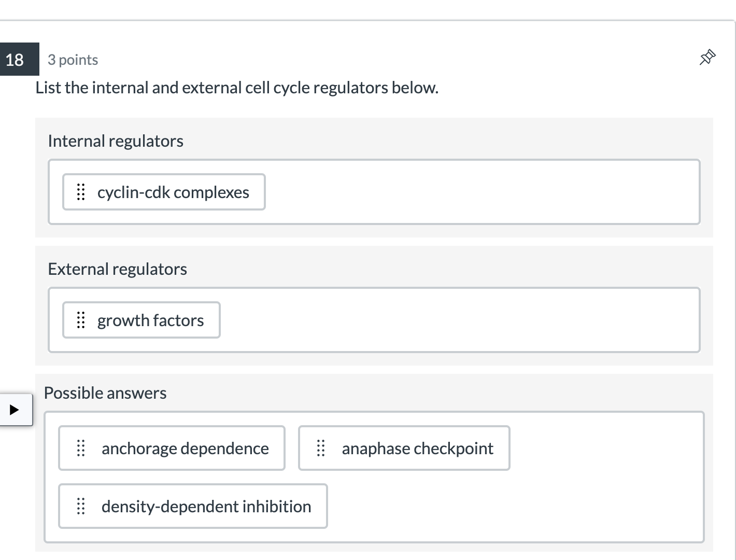Screen dimensions: 736x560
Task: Grab the anchorage dependence drag handle
Action: tap(81, 448)
